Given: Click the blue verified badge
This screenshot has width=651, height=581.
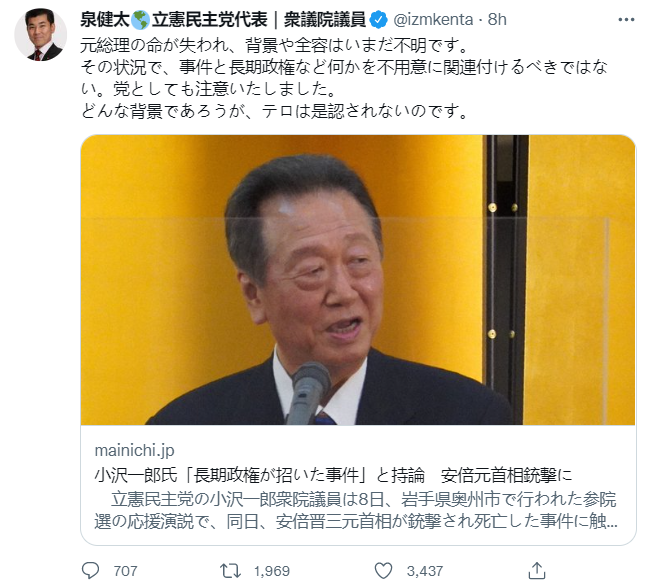Looking at the screenshot, I should 378,20.
